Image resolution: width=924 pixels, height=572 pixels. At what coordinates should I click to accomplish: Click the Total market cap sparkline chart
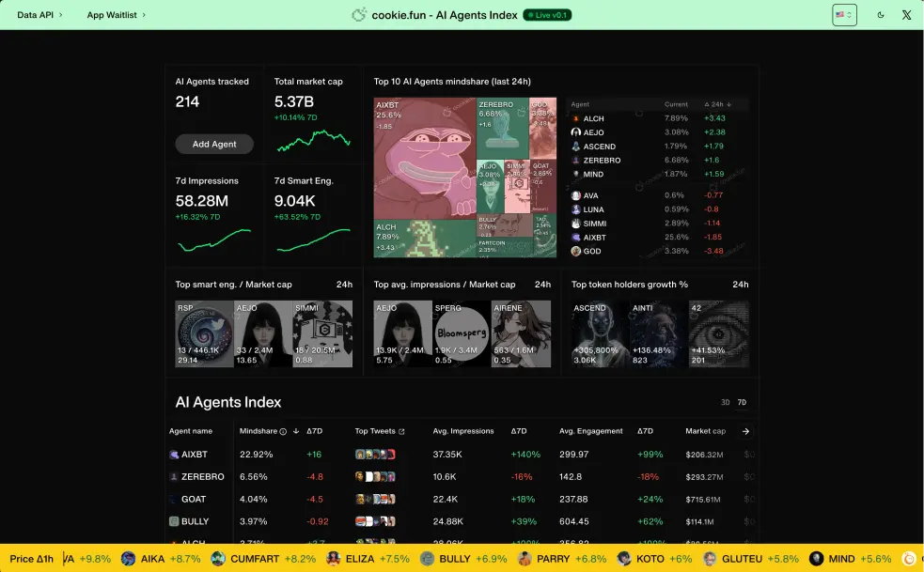pos(314,141)
